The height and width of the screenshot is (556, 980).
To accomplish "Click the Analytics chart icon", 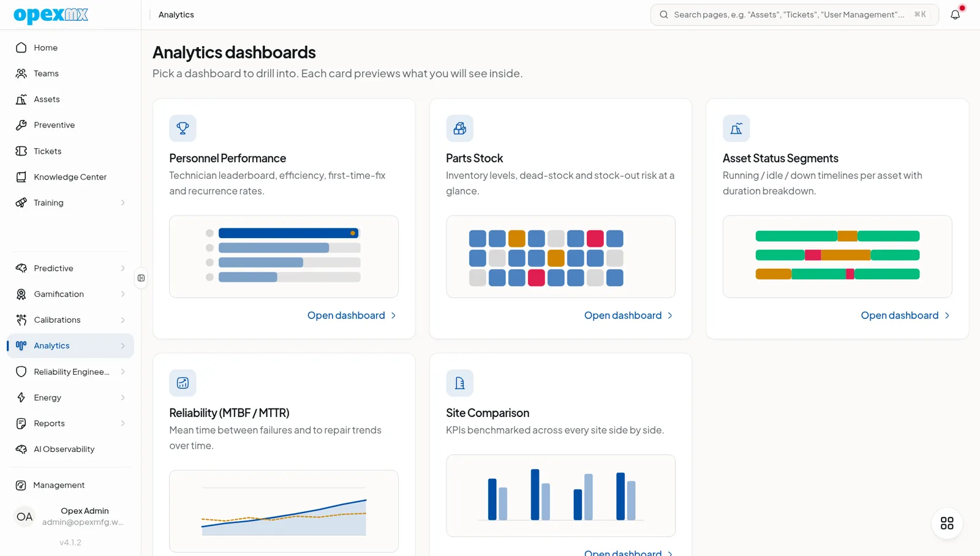I will (x=21, y=345).
